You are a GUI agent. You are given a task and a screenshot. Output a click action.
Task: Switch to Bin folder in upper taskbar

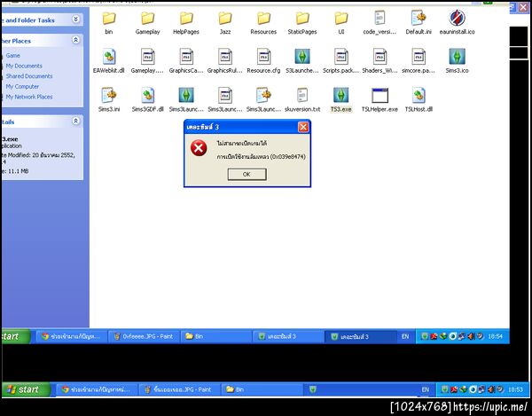pos(215,336)
